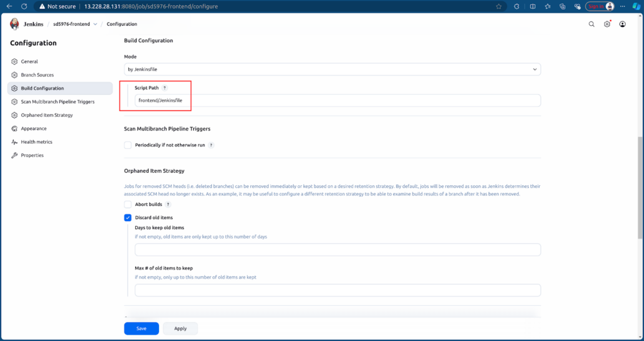Click the Save button
The image size is (644, 341).
tap(142, 328)
